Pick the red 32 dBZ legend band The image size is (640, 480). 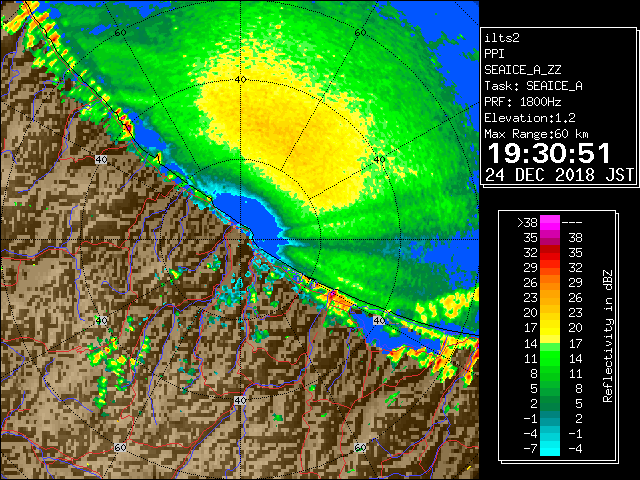pyautogui.click(x=550, y=253)
